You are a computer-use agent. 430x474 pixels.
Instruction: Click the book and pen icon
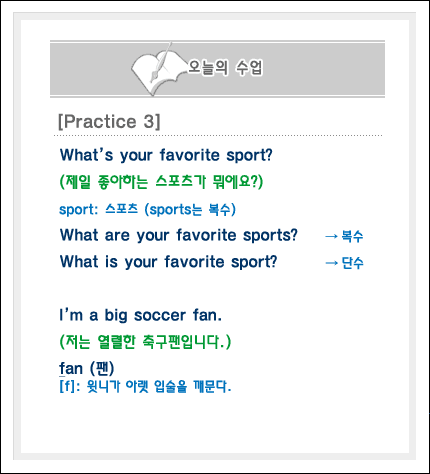(159, 70)
